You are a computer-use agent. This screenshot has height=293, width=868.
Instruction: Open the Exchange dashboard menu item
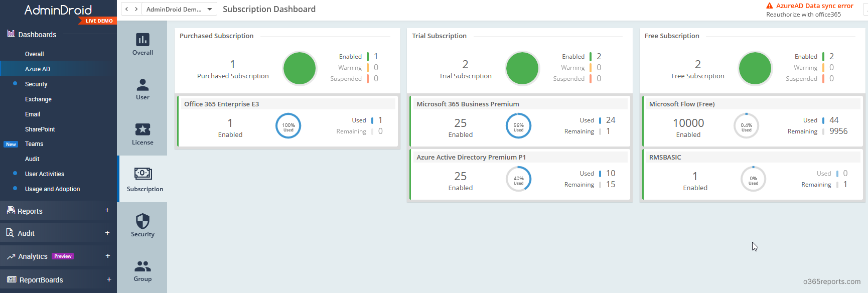[x=38, y=99]
